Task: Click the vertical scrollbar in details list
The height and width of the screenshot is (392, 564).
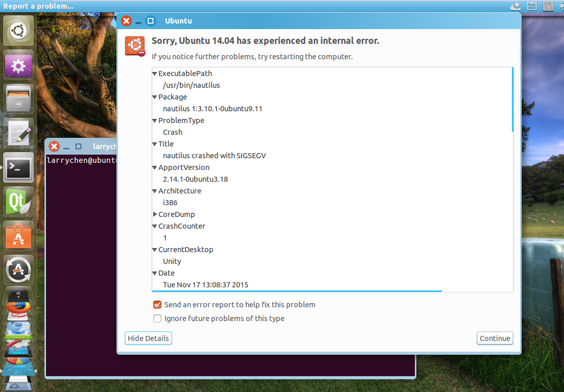Action: [x=512, y=100]
